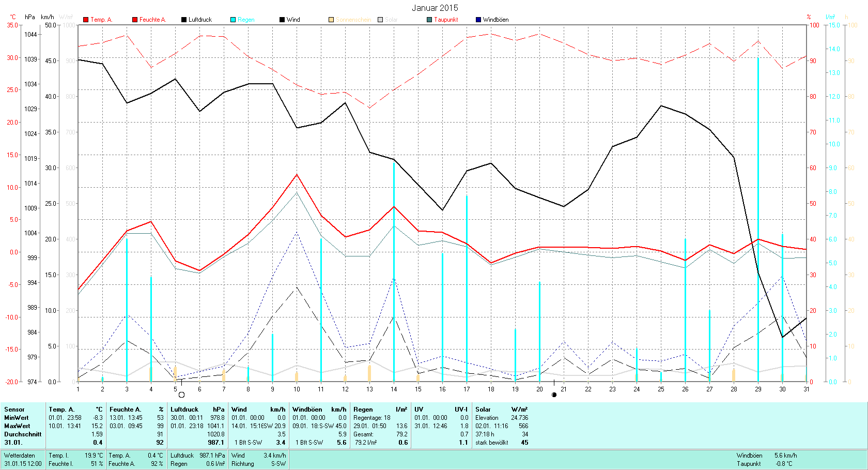The width and height of the screenshot is (868, 470).
Task: Click the 'Wetterdaten' label in bottom bar
Action: click(20, 456)
